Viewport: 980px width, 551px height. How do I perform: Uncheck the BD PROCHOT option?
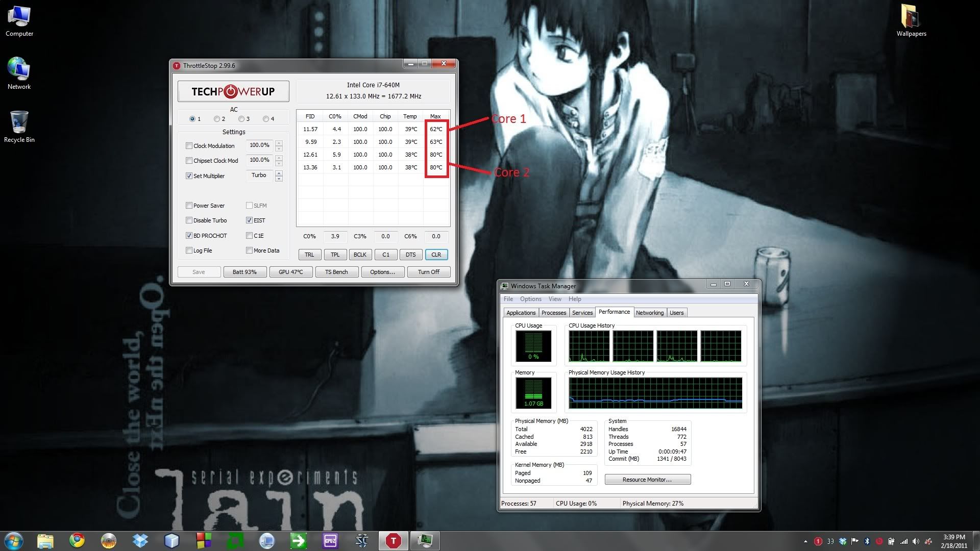pyautogui.click(x=189, y=236)
